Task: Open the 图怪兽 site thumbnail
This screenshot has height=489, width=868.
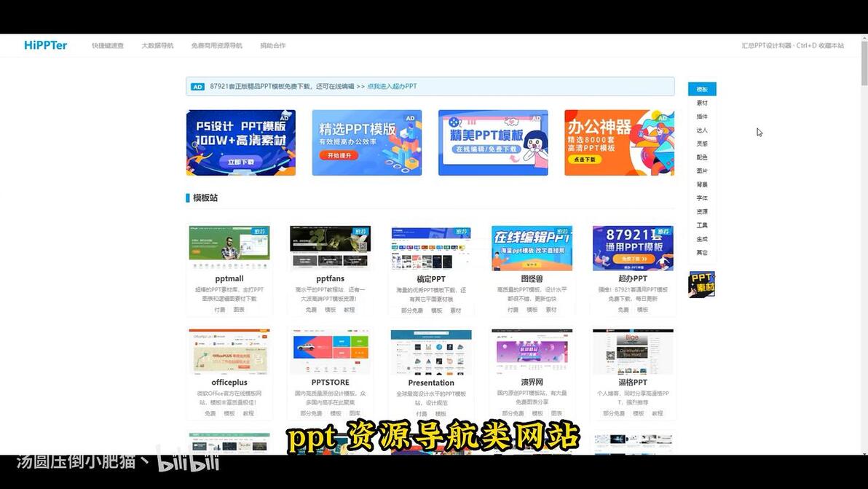Action: (x=532, y=248)
